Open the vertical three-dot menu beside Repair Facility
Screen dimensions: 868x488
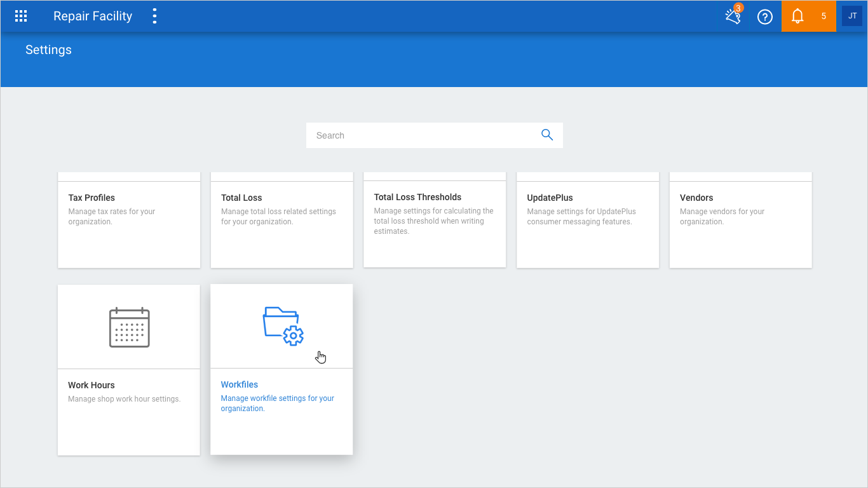154,17
